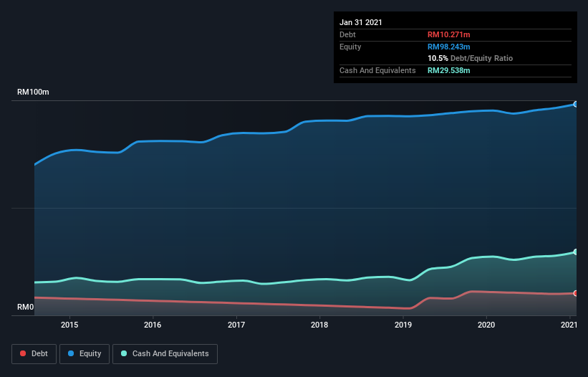Viewport: 588px width, 377px height.
Task: Click the Cash And Equivalents tooltip label
Action: pos(377,70)
